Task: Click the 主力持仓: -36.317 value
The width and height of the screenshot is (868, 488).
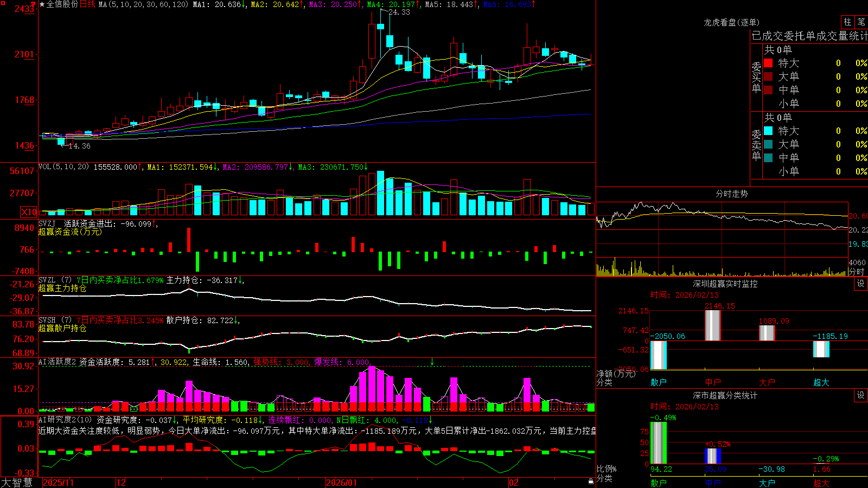Action: pyautogui.click(x=205, y=280)
